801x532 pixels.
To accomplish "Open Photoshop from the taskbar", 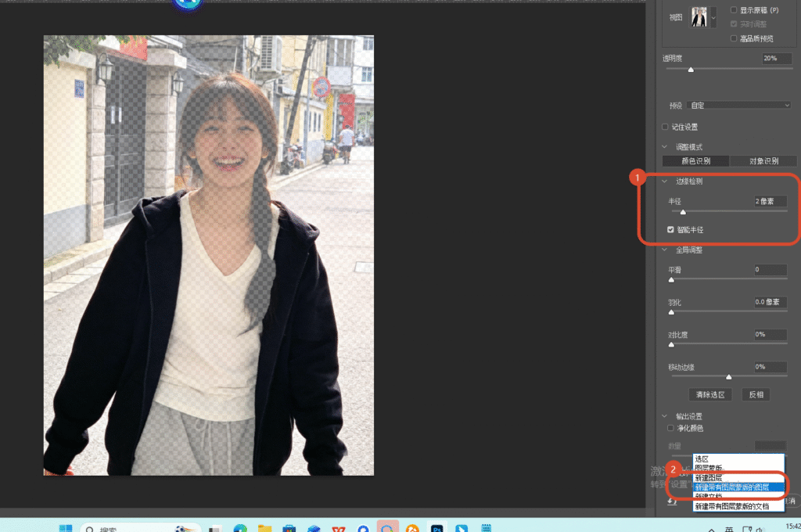I will pyautogui.click(x=436, y=528).
